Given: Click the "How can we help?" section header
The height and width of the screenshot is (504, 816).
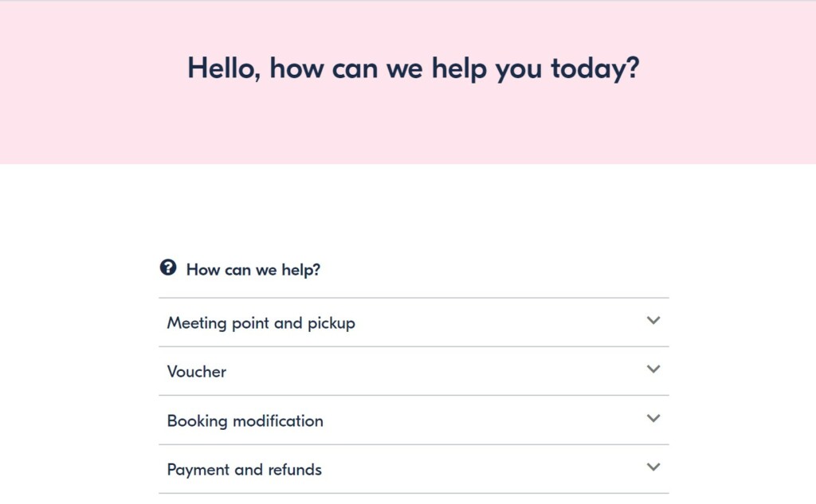Looking at the screenshot, I should point(252,269).
